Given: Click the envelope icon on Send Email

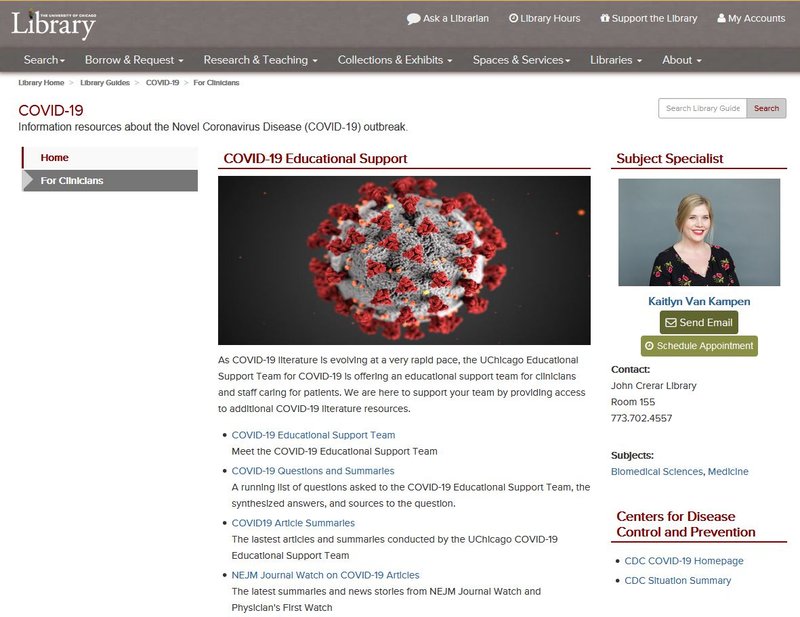Looking at the screenshot, I should [x=671, y=323].
